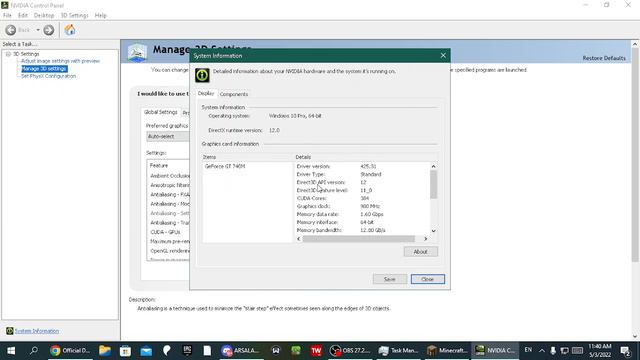Click the microphone tray icon
640x360 pixels.
(553, 350)
